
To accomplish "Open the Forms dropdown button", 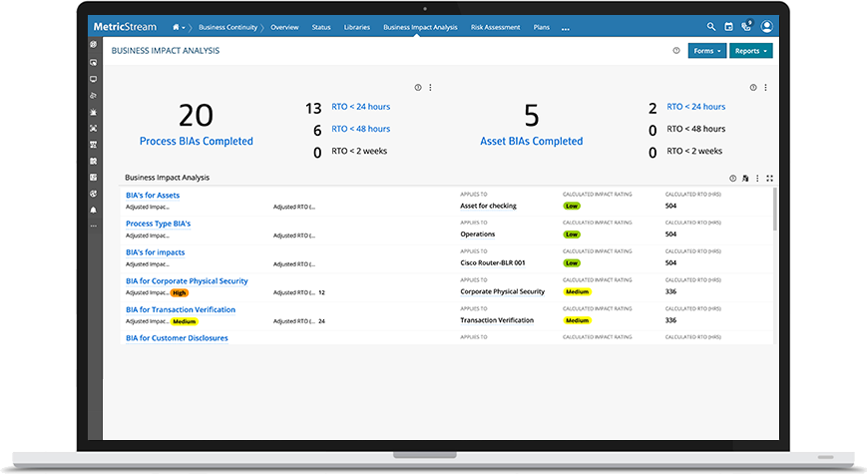I will (x=707, y=51).
